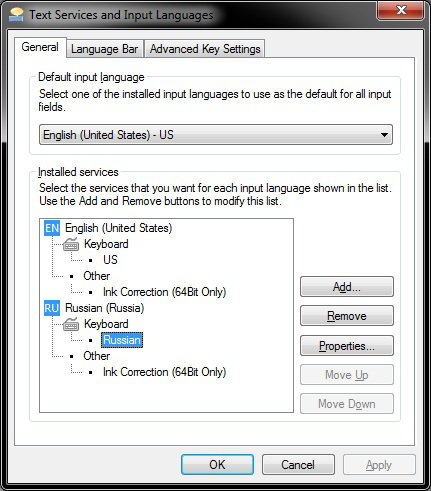The image size is (431, 491).
Task: Click the keyboard icon under Russian
Action: pos(71,324)
